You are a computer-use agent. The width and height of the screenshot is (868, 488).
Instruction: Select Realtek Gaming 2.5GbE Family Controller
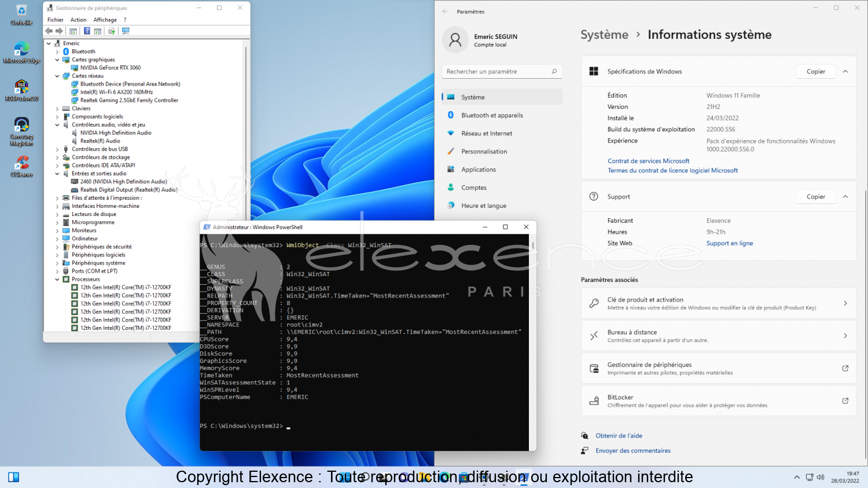click(129, 100)
